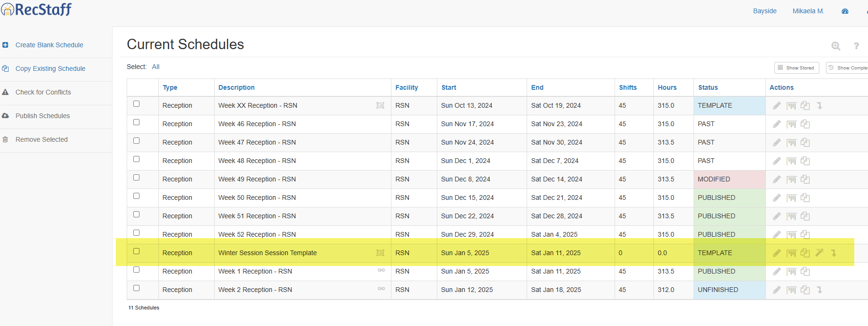Open help question mark icon
The image size is (868, 326).
point(856,46)
